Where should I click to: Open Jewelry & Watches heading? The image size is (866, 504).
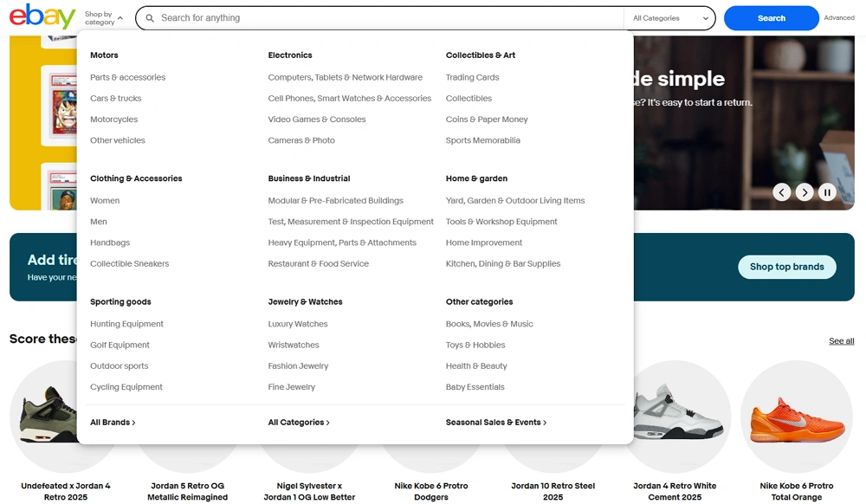(305, 302)
